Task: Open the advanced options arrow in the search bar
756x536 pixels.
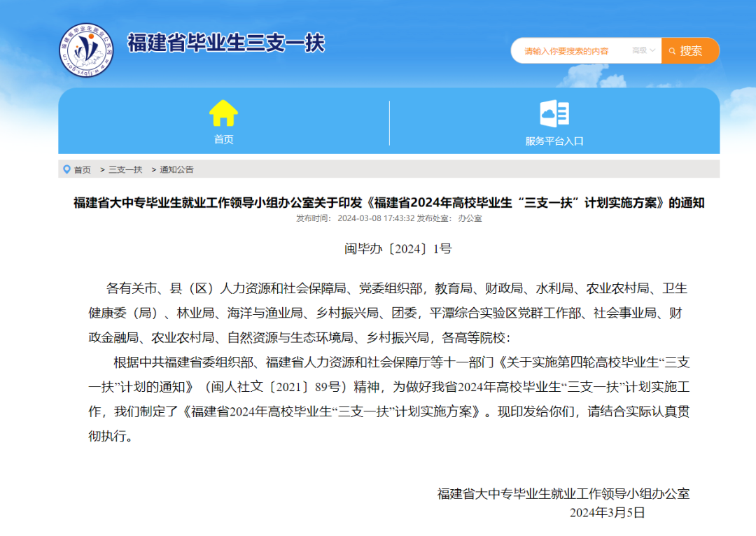Action: coord(652,50)
